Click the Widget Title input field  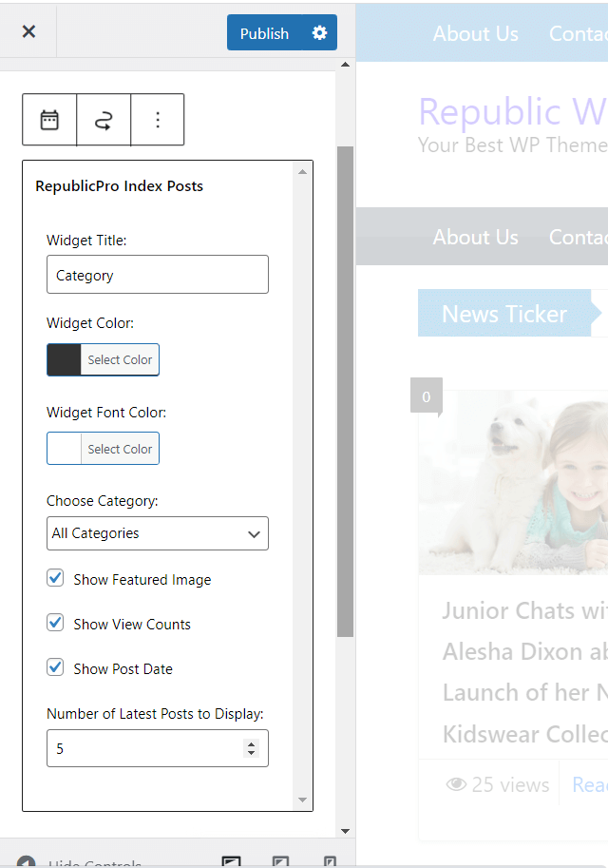click(158, 275)
